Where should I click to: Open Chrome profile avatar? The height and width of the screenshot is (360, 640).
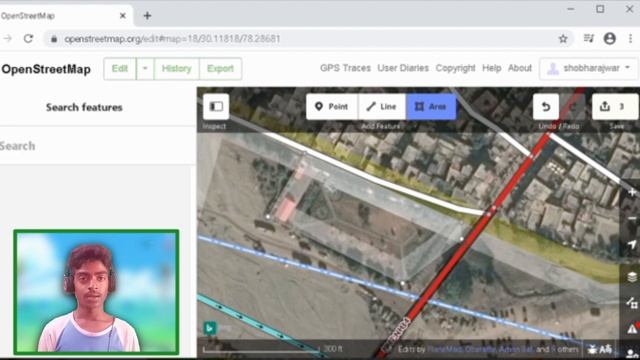(610, 39)
